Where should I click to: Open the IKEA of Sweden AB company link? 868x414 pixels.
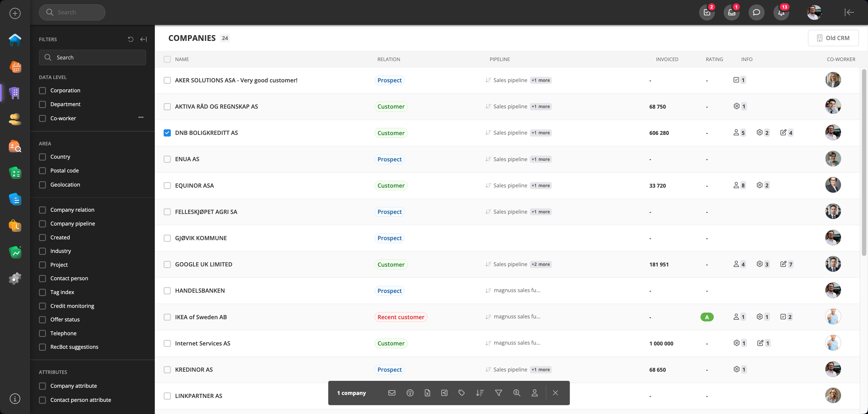[201, 317]
